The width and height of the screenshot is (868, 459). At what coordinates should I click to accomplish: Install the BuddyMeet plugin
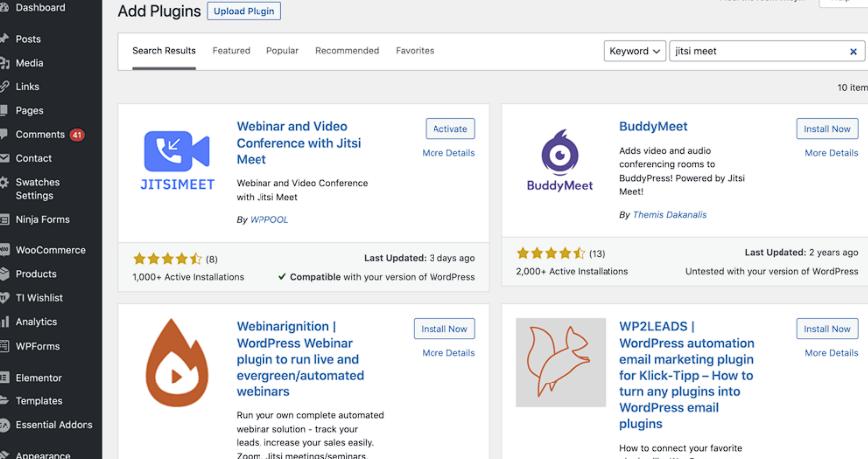[827, 129]
